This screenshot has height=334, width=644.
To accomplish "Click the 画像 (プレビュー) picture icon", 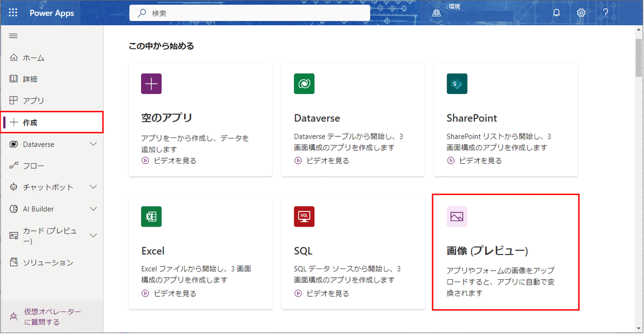I will coord(457,216).
